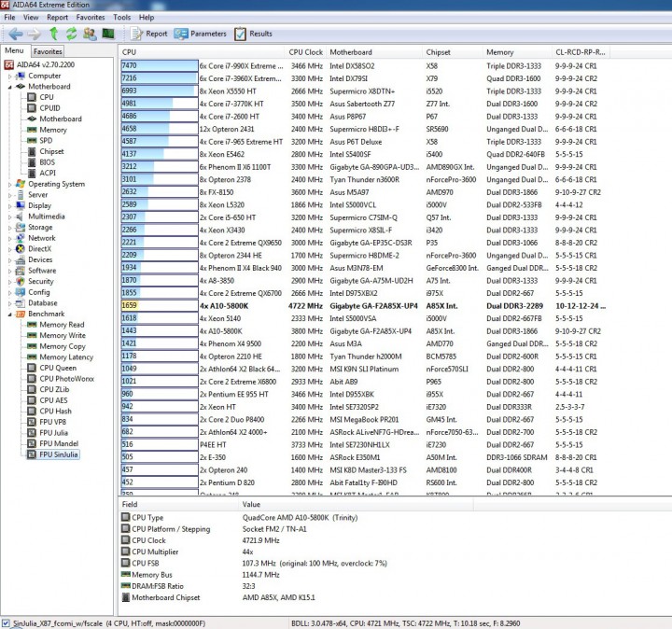Open the View menu
This screenshot has height=629, width=672.
pyautogui.click(x=31, y=17)
